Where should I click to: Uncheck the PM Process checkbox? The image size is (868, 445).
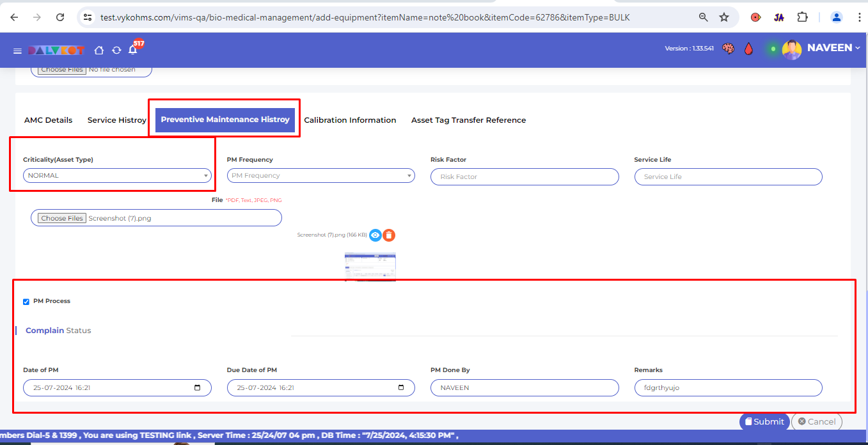click(26, 302)
